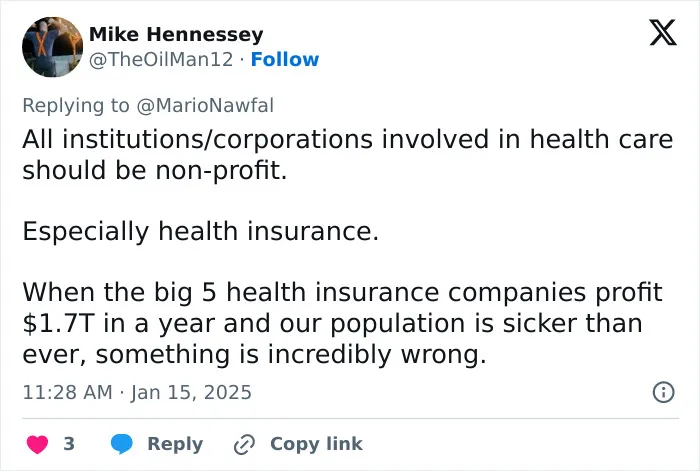Open the circled info icon beside the timestamp
The width and height of the screenshot is (700, 471).
pos(663,392)
